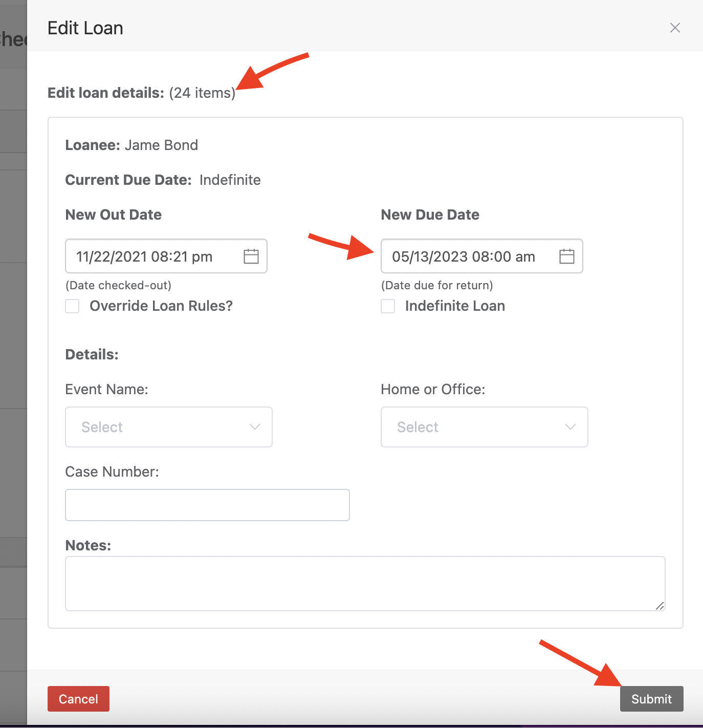Click the X to close the Edit Loan dialog
This screenshot has height=728, width=703.
675,28
